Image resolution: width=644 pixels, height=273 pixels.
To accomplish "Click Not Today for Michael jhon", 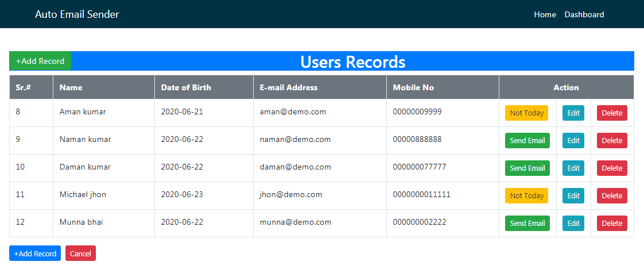I will [x=526, y=195].
